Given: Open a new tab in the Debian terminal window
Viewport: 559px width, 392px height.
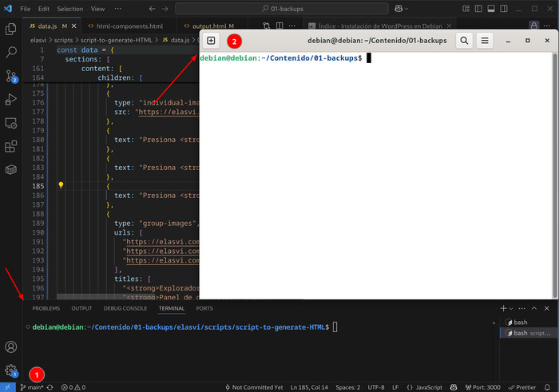Looking at the screenshot, I should 211,41.
